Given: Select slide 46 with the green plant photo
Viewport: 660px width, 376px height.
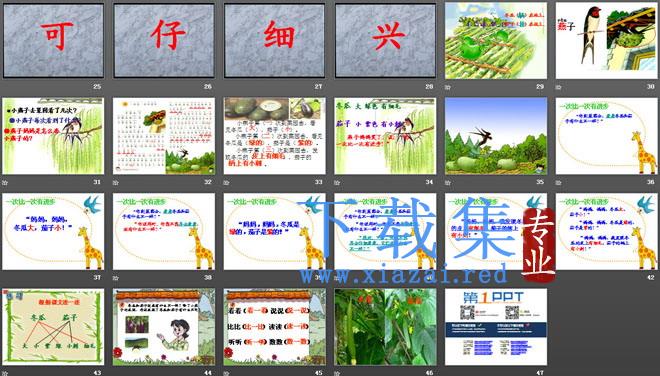Looking at the screenshot, I should click(x=385, y=326).
